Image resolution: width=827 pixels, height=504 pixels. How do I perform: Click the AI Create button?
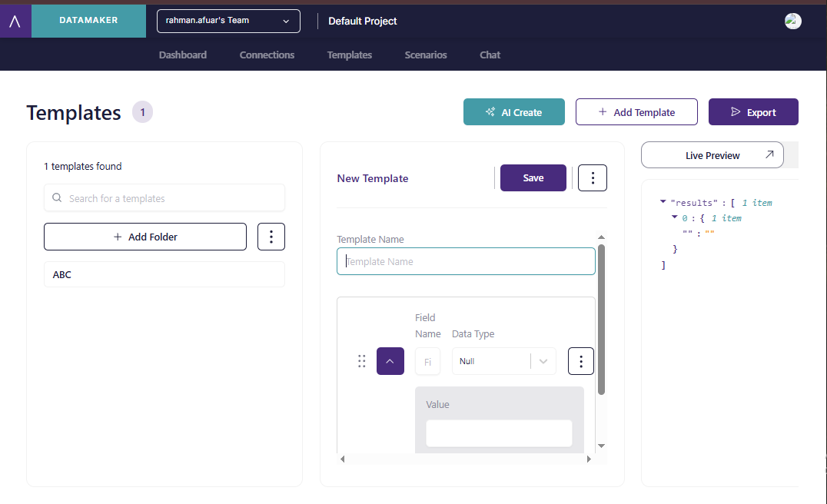tap(514, 111)
